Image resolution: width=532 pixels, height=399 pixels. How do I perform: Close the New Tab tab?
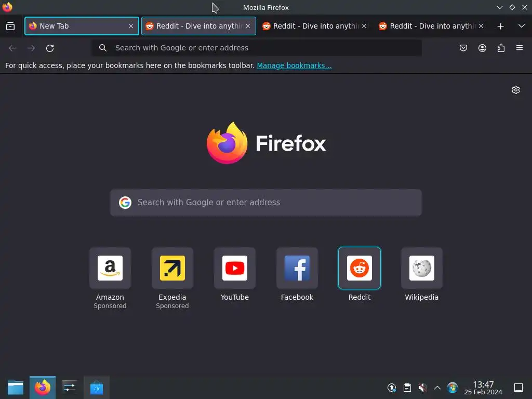(x=131, y=26)
